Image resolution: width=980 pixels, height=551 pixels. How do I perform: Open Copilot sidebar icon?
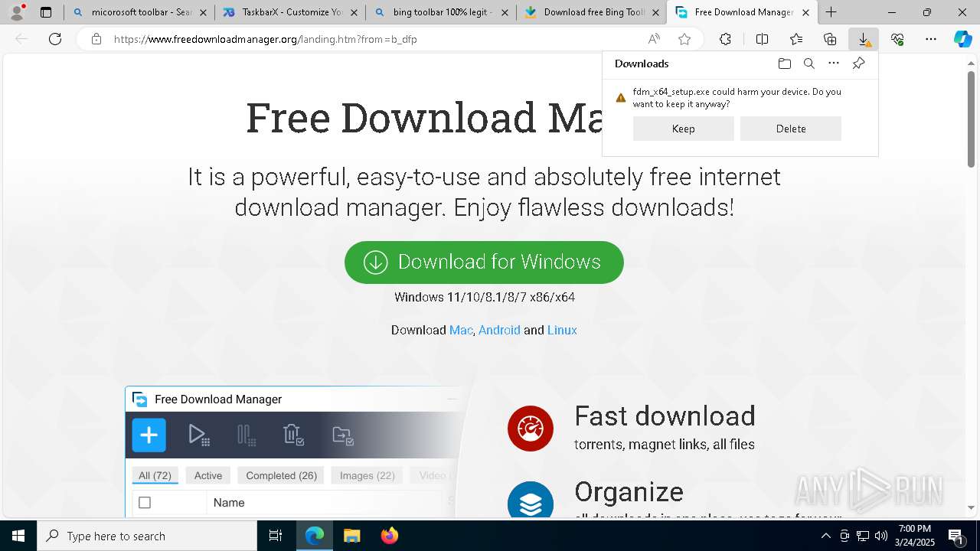pos(962,39)
